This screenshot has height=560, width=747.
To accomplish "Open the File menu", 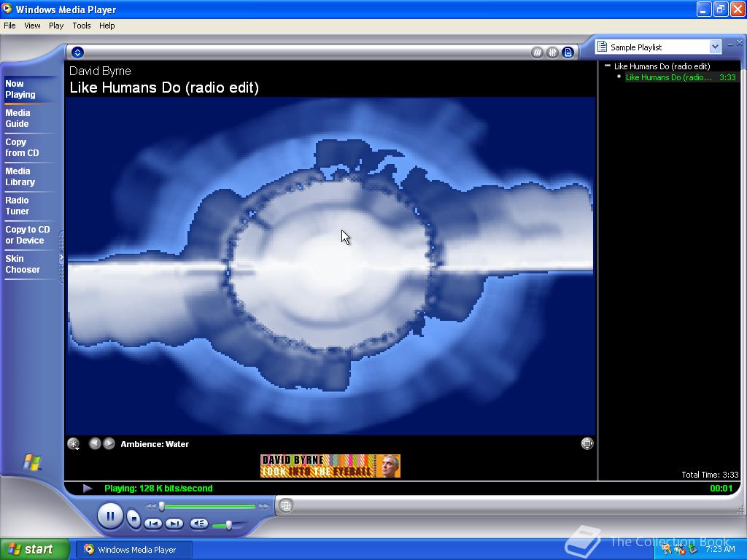I will [9, 26].
